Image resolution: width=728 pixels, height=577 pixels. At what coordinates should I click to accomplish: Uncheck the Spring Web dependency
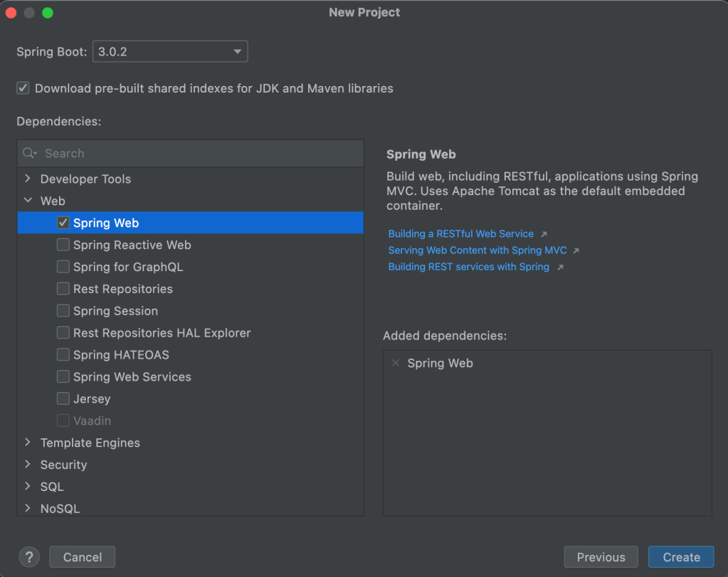63,223
